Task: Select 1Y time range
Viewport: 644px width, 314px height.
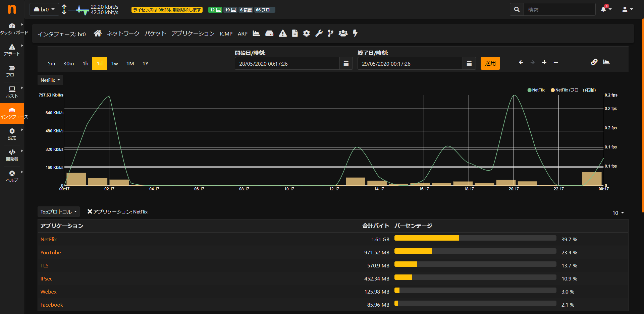Action: (146, 63)
